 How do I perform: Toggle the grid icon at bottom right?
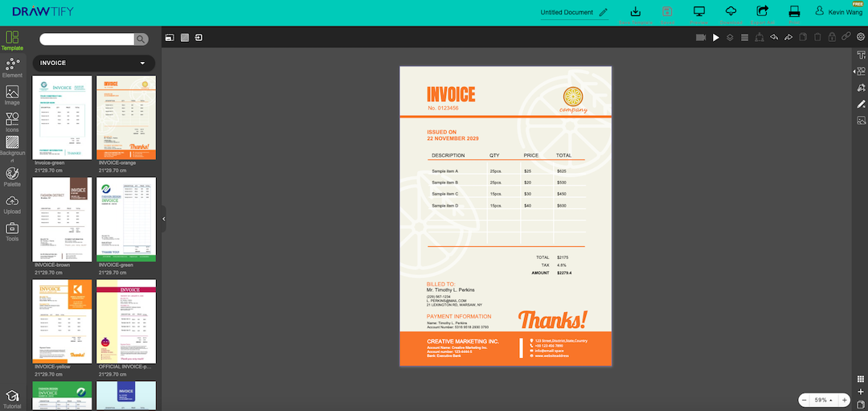click(860, 380)
